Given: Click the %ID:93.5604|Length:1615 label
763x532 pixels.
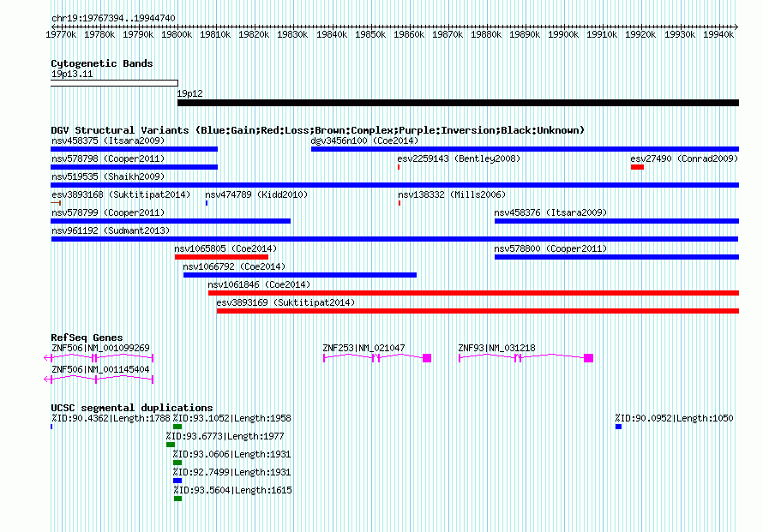Looking at the screenshot, I should pyautogui.click(x=232, y=490).
